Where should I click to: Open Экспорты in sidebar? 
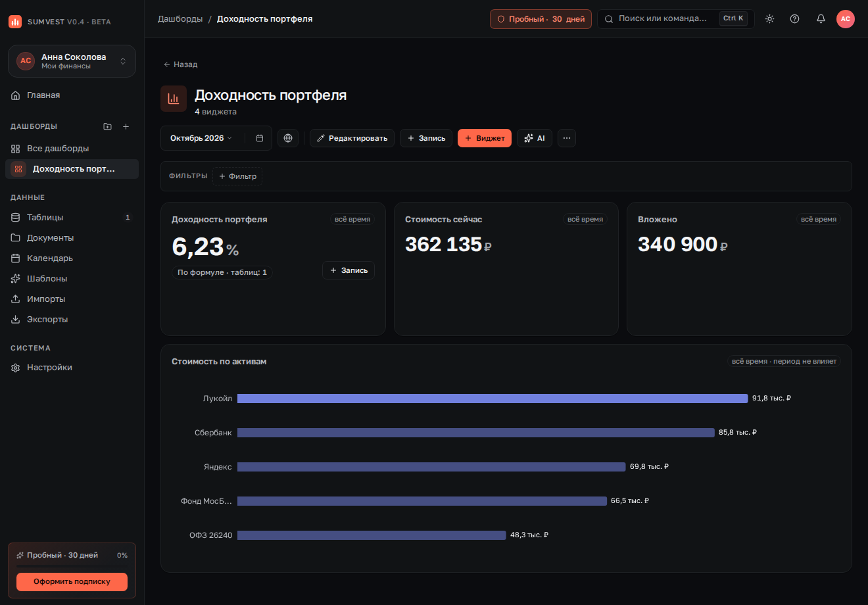(72, 319)
